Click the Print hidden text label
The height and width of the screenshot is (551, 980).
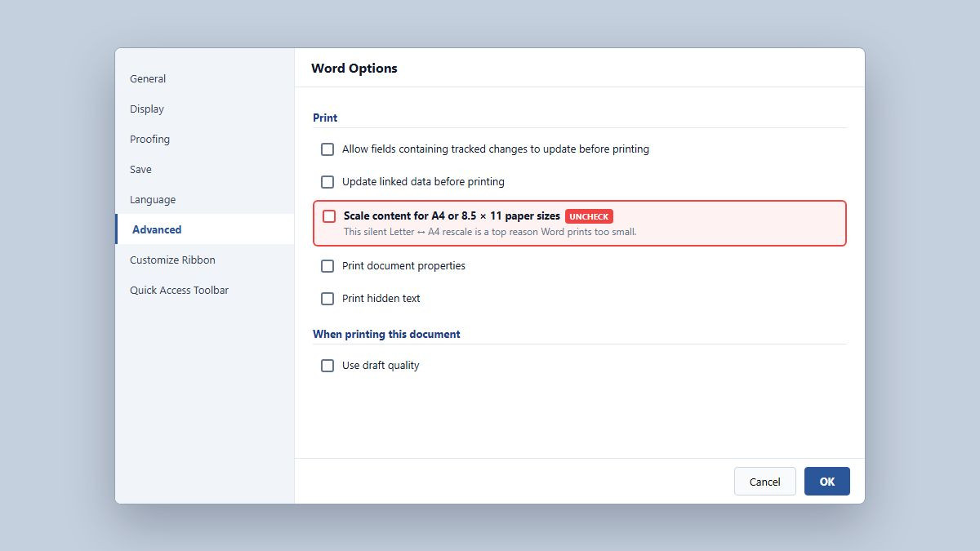click(x=381, y=299)
